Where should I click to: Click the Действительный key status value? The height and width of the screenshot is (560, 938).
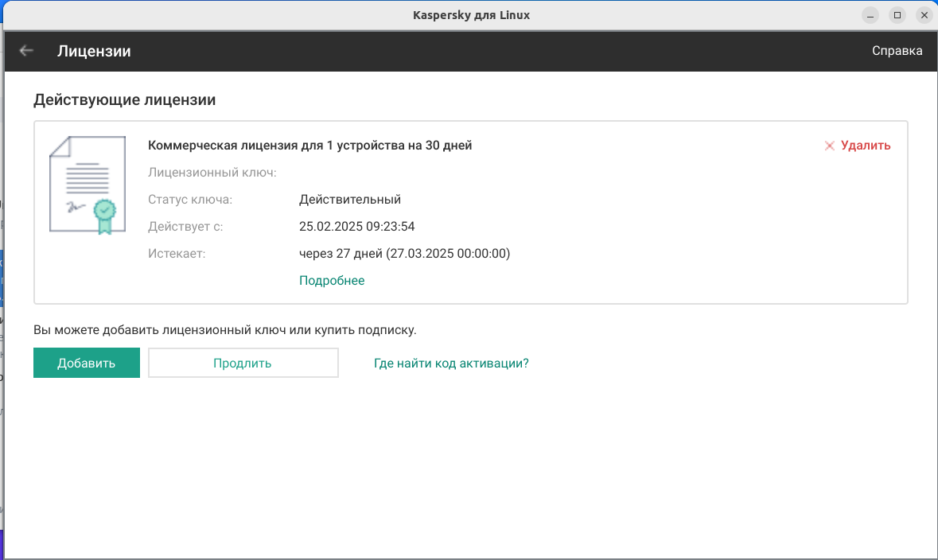tap(350, 199)
